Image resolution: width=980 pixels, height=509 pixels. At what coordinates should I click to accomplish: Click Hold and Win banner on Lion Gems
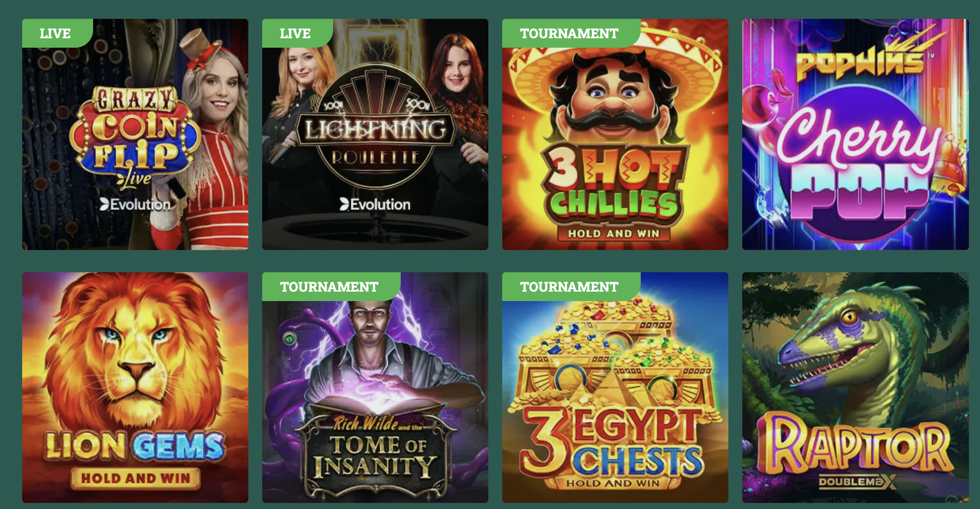pyautogui.click(x=136, y=478)
